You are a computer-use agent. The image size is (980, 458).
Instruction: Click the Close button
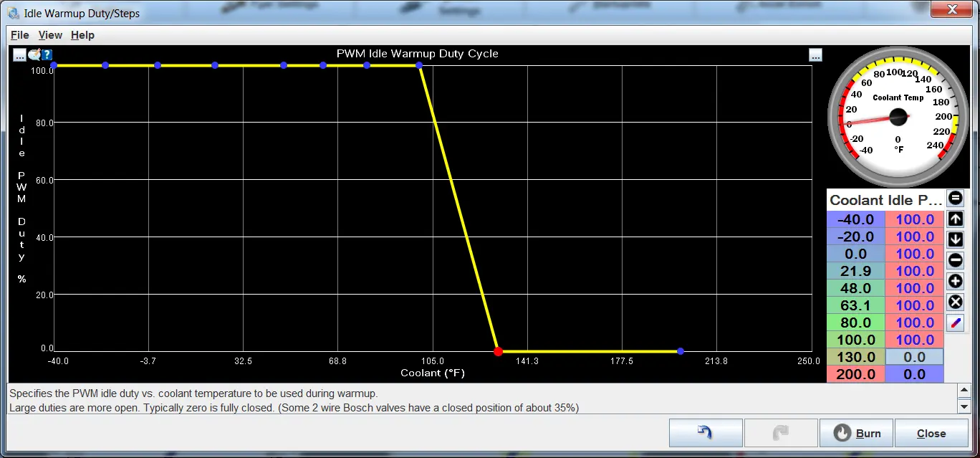tap(931, 433)
